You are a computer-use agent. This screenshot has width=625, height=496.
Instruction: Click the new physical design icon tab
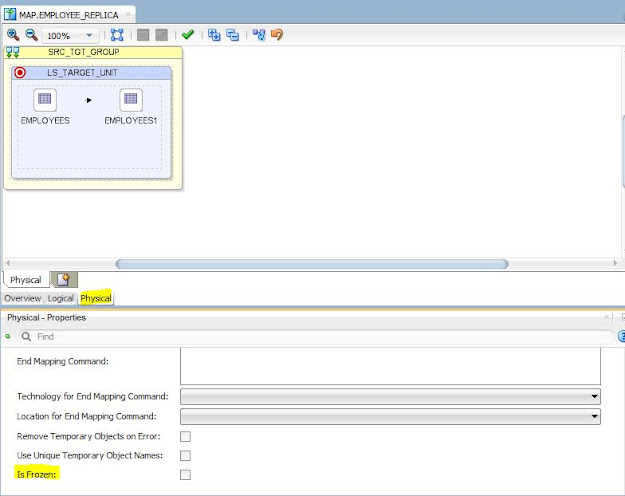(x=64, y=279)
